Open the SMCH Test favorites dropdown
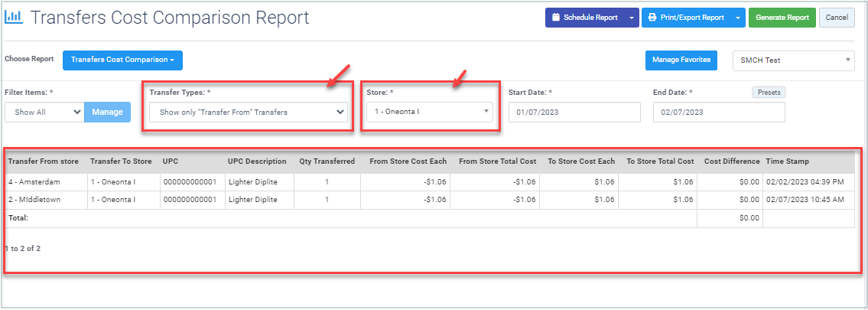This screenshot has width=868, height=310. [x=793, y=60]
